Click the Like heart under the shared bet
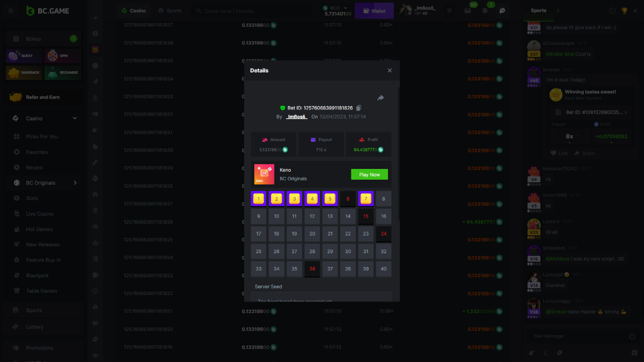Screen dimensions: 644x362 tap(559, 153)
